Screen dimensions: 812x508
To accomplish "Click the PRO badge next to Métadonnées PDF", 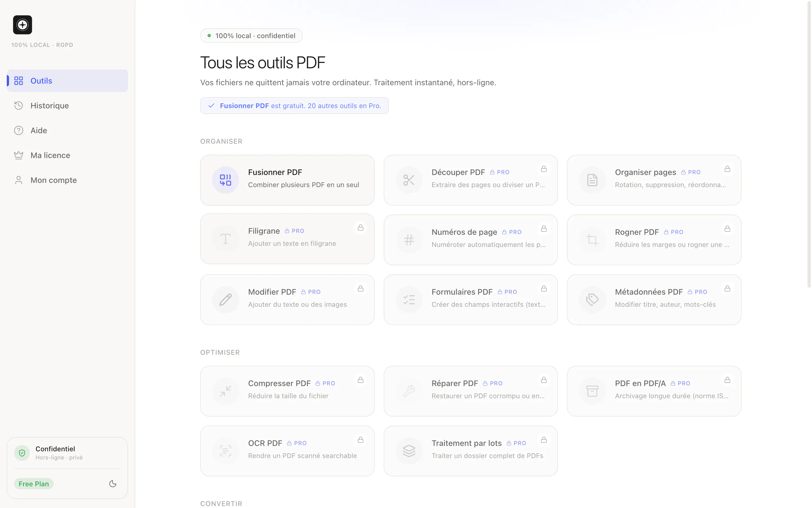I will point(697,292).
